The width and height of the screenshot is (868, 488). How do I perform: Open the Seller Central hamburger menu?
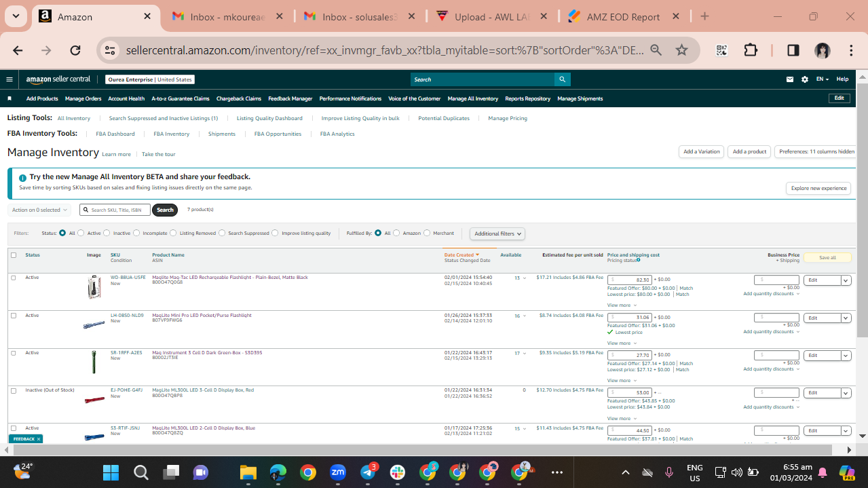(x=10, y=79)
